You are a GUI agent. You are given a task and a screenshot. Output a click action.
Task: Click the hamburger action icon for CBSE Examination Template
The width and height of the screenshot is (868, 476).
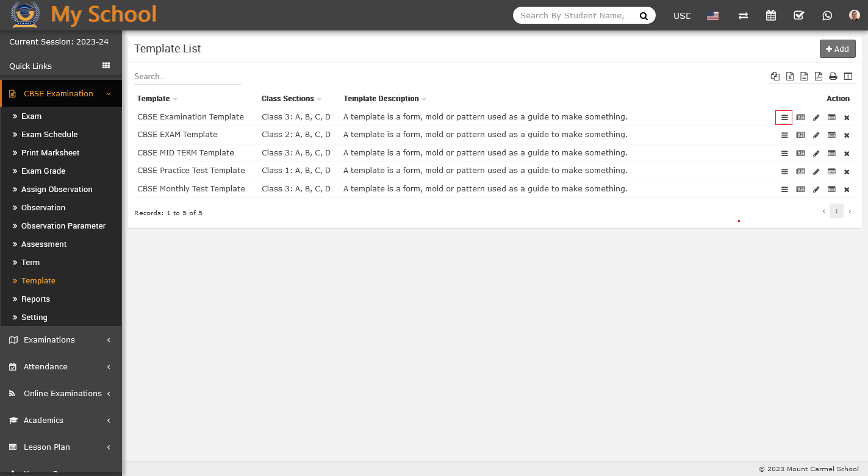click(784, 118)
